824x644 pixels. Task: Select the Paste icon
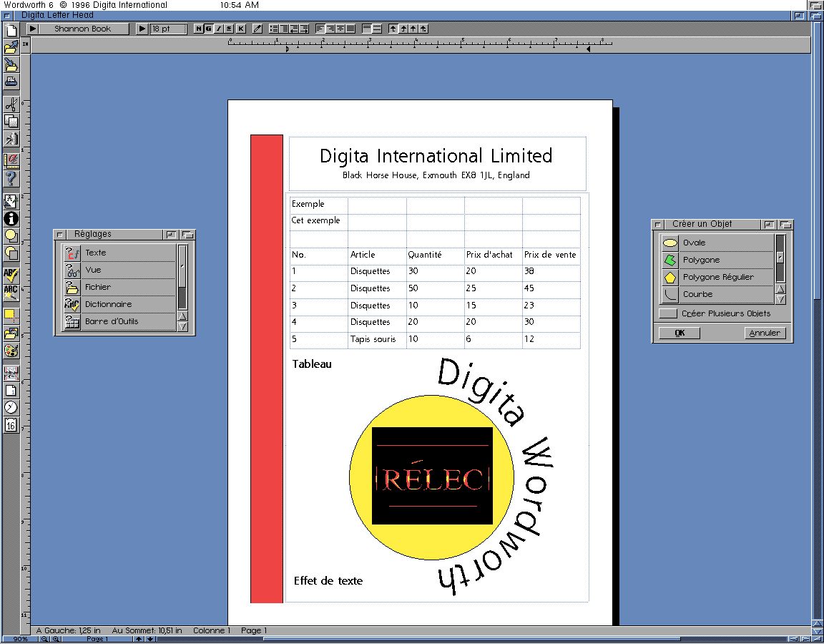11,139
